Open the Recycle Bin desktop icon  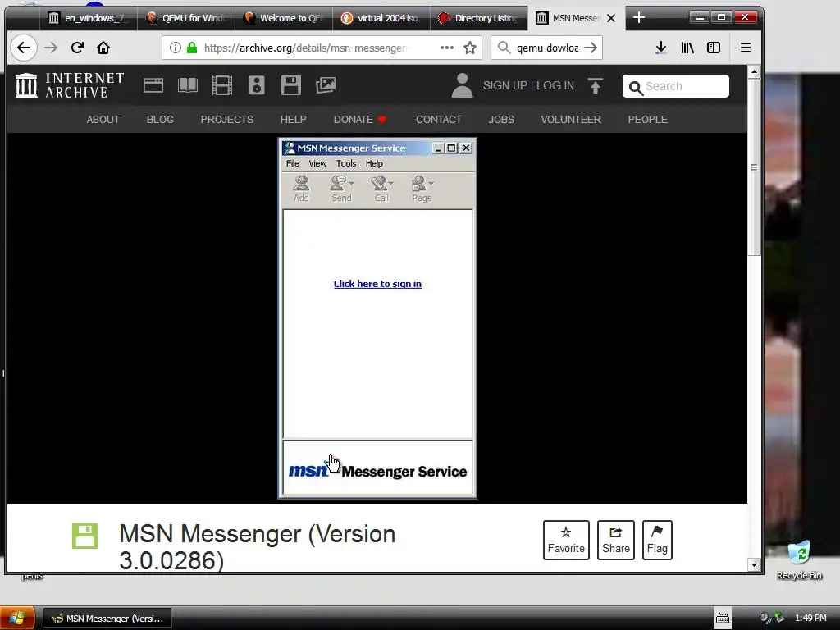pos(799,560)
